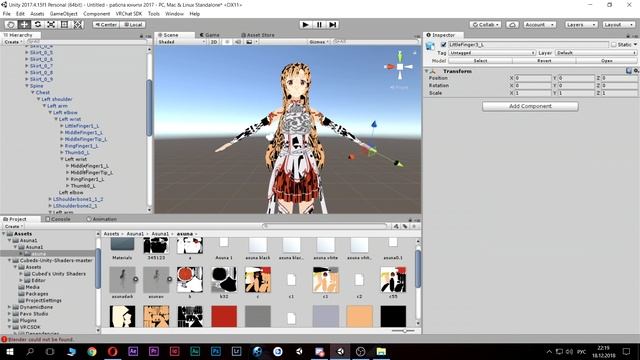Collapse the Transform component foldout
The image size is (640, 360).
click(427, 71)
